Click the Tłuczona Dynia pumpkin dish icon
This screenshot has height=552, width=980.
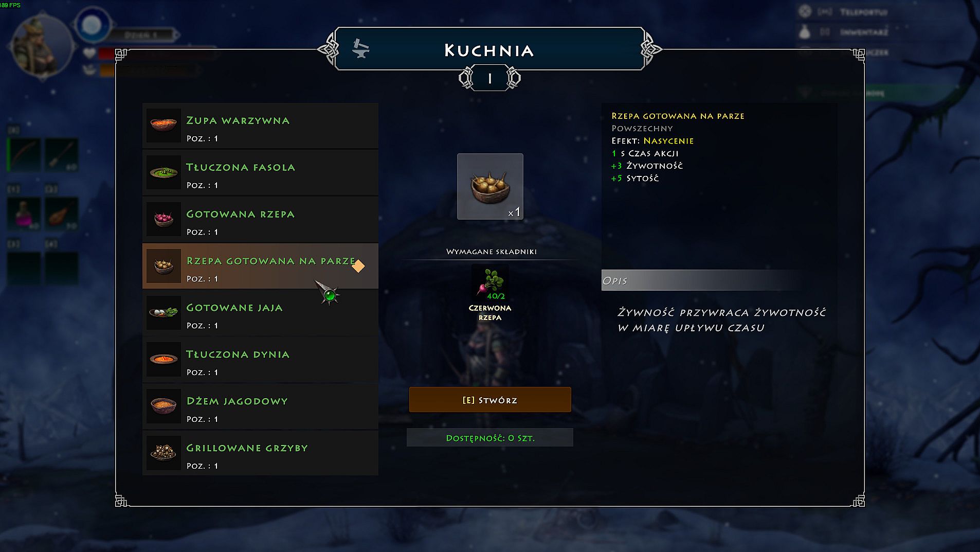[164, 360]
